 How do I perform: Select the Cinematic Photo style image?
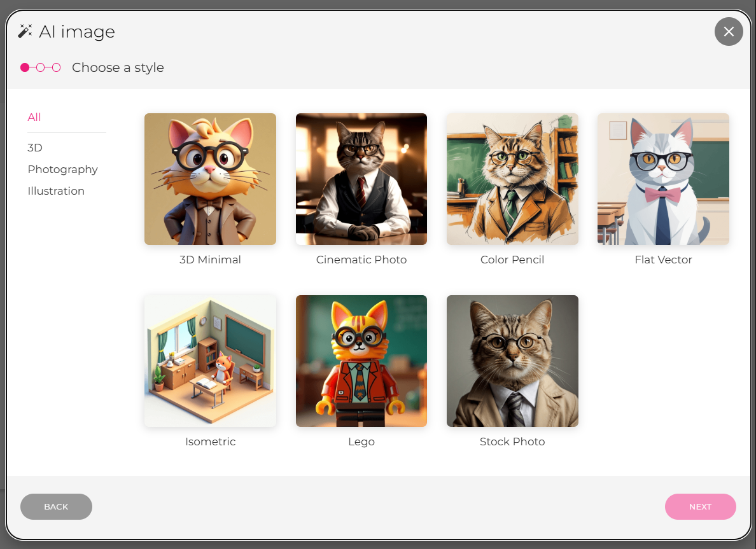click(x=361, y=179)
